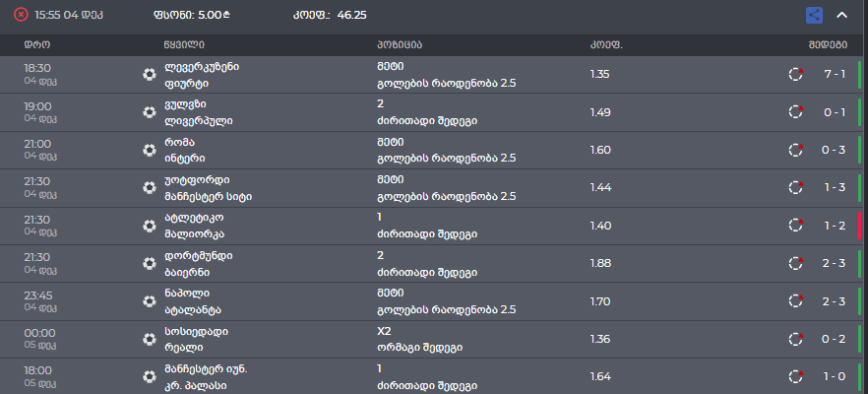Click soccer ball icon for ნაპოლი match

(x=149, y=302)
